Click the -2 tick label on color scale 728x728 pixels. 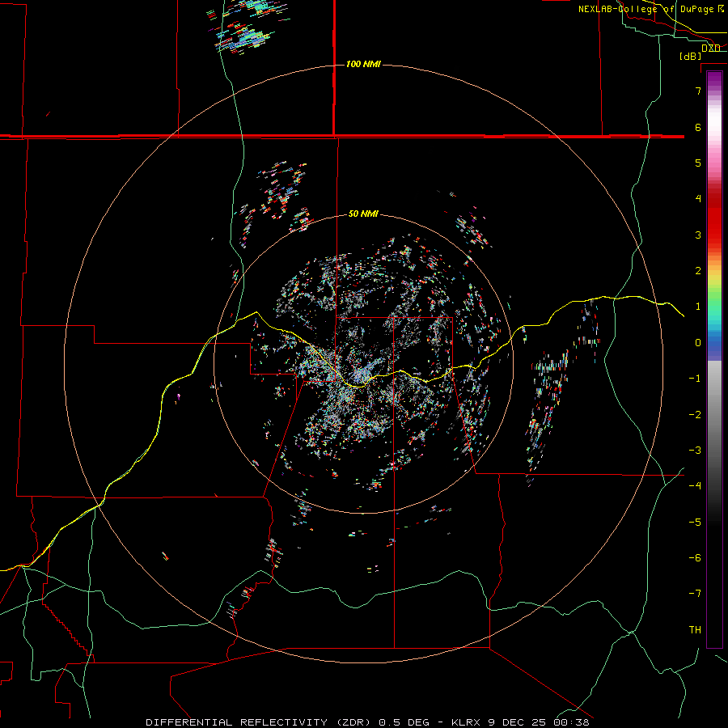point(695,415)
